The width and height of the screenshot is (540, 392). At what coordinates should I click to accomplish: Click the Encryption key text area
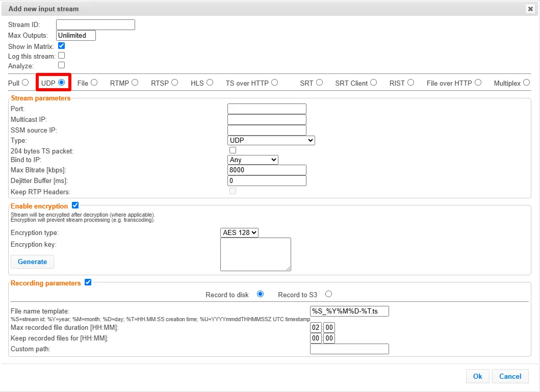coord(255,254)
